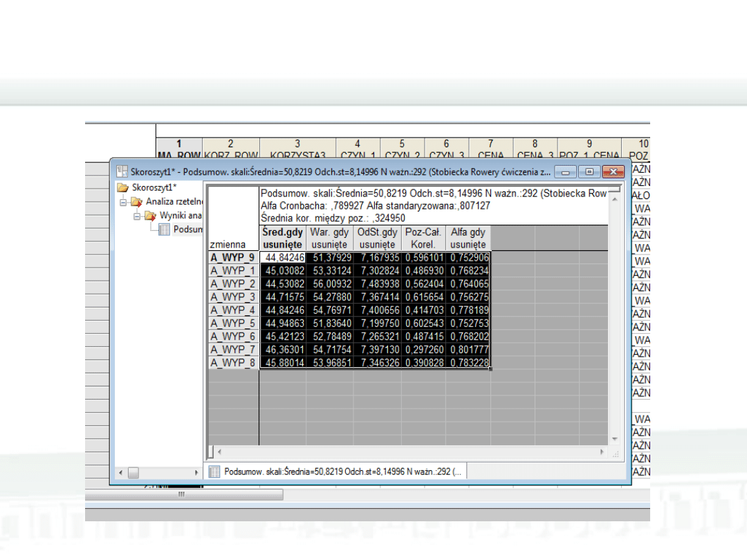Image resolution: width=747 pixels, height=560 pixels.
Task: Click the Alfa gdy usunięte column header
Action: point(468,239)
